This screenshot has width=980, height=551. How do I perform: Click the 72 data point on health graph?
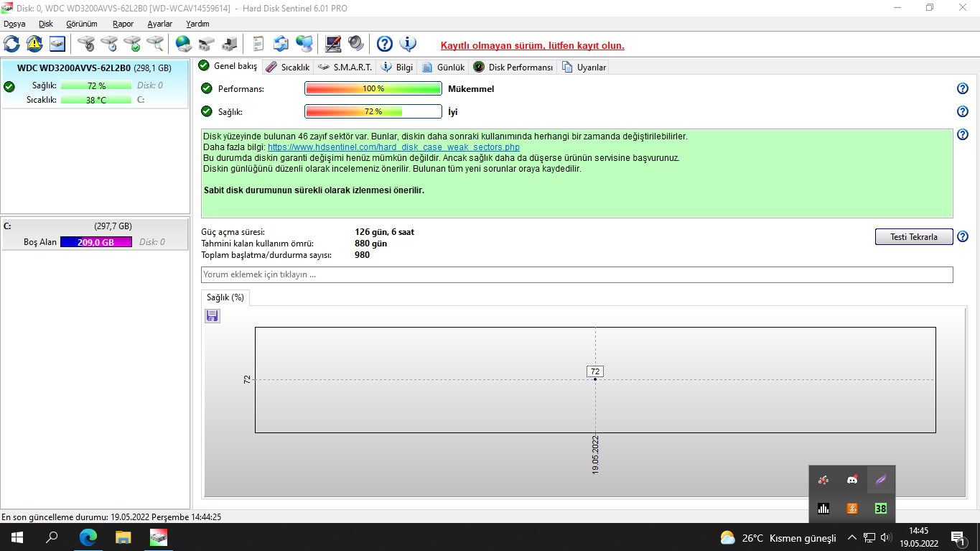(x=595, y=379)
